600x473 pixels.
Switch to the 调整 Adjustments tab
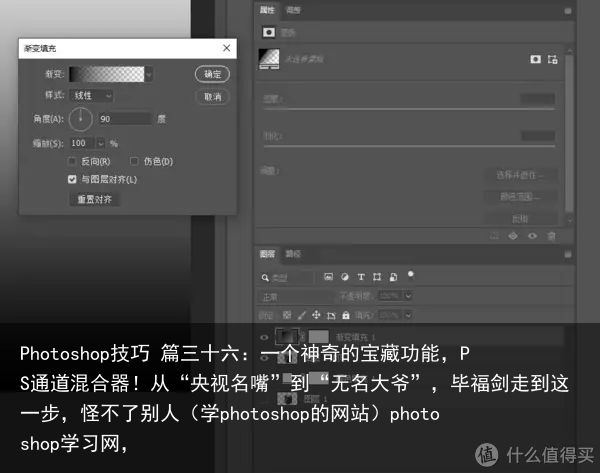293,10
